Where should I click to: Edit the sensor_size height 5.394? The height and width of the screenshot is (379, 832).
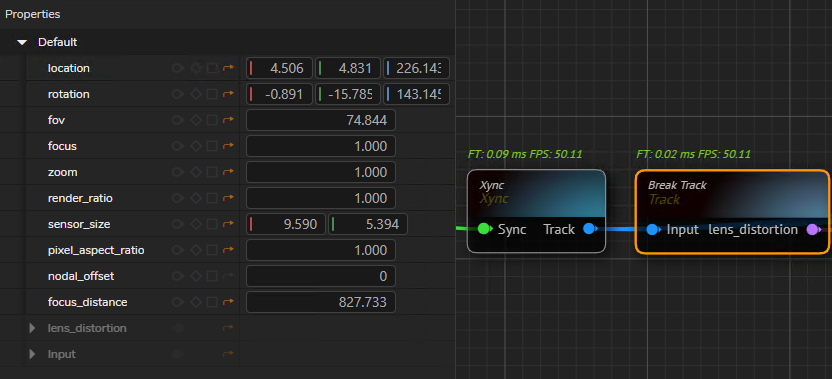pos(368,224)
